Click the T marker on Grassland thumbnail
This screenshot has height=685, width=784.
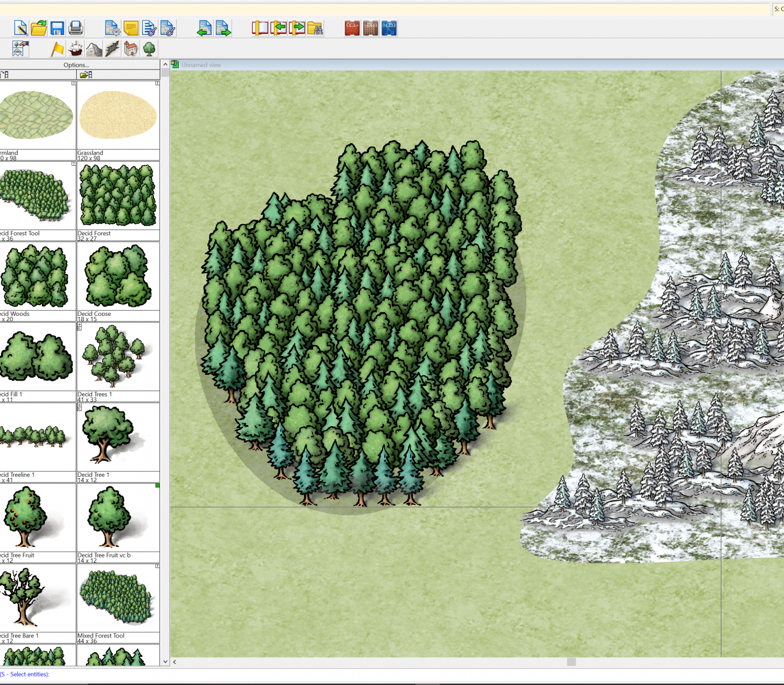pos(157,83)
